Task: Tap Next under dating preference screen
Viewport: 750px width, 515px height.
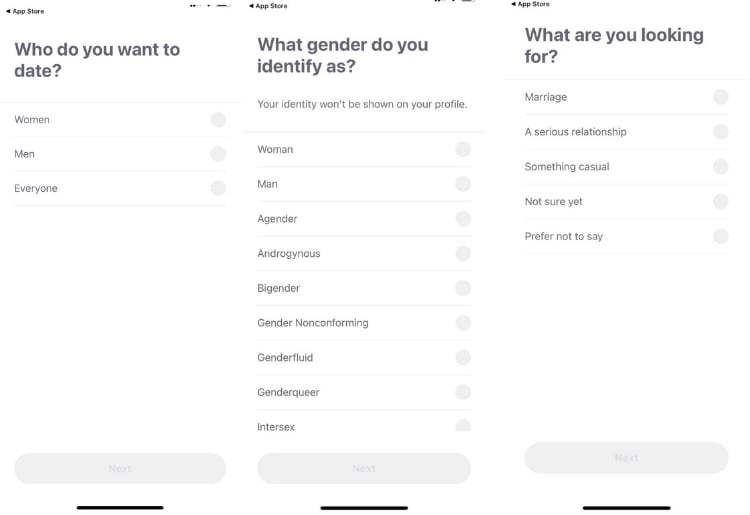Action: 120,468
